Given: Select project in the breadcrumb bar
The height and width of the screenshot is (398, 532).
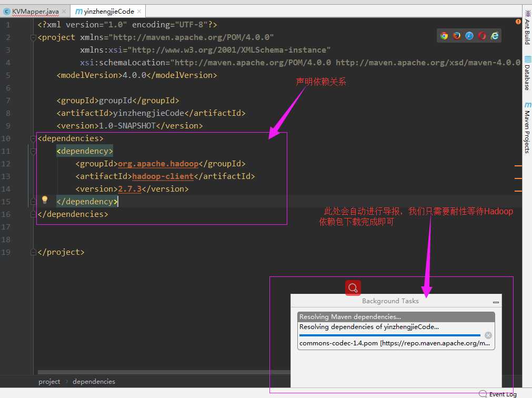Looking at the screenshot, I should (x=49, y=381).
